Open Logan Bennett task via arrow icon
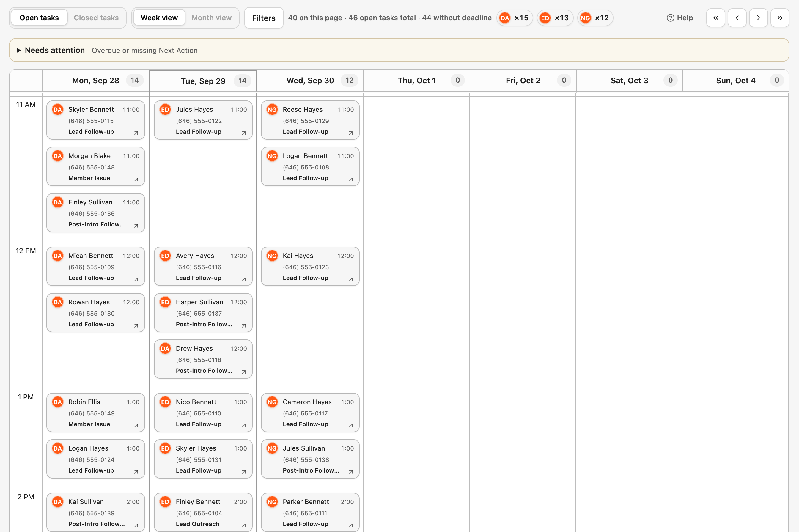 351,180
